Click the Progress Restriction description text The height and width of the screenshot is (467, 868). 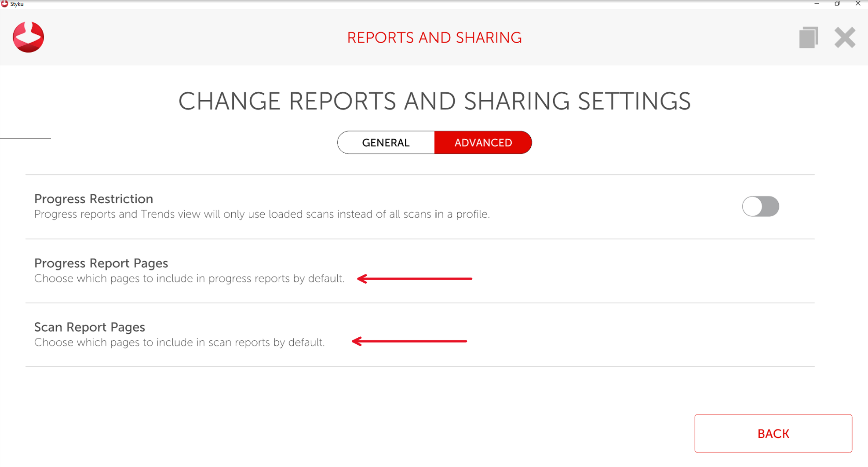click(262, 214)
